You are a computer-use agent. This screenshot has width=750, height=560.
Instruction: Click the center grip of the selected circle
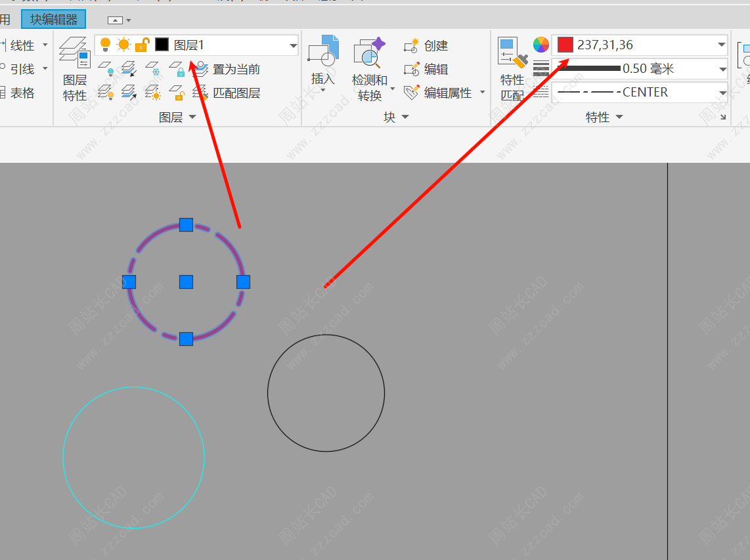coord(186,282)
